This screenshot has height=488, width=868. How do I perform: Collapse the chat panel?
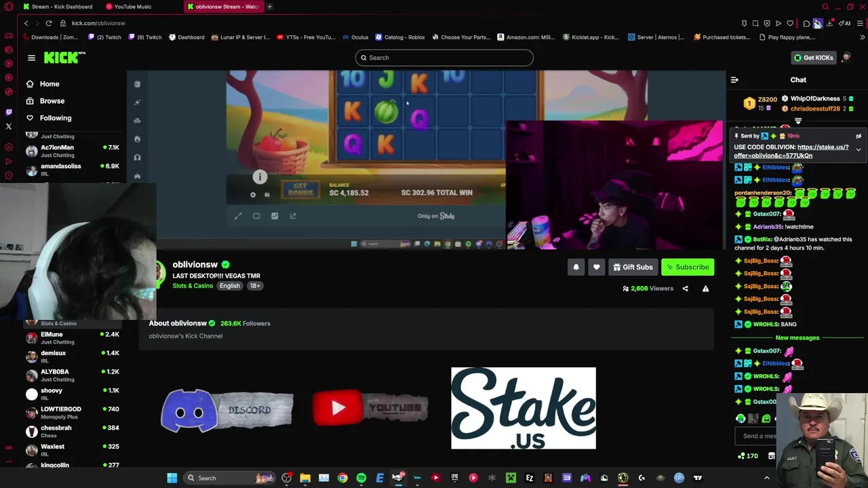[x=734, y=80]
